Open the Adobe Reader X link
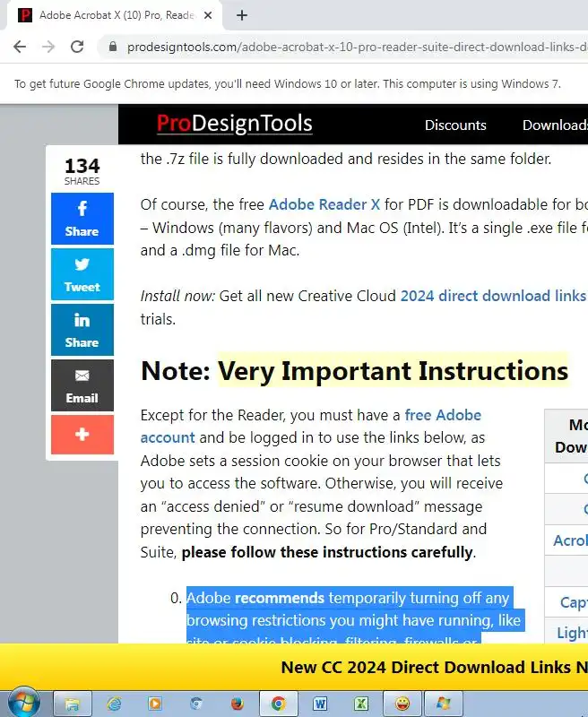The image size is (588, 717). click(x=324, y=204)
